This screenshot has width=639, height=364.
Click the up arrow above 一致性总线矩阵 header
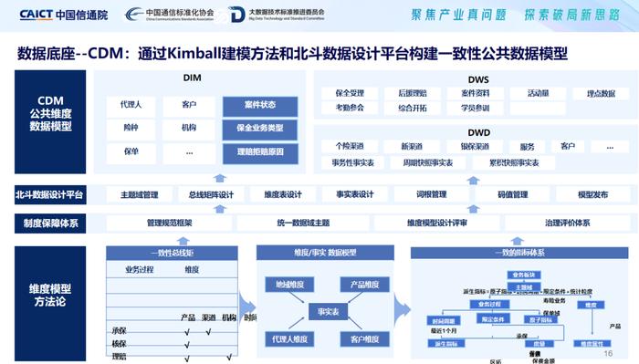[x=183, y=241]
